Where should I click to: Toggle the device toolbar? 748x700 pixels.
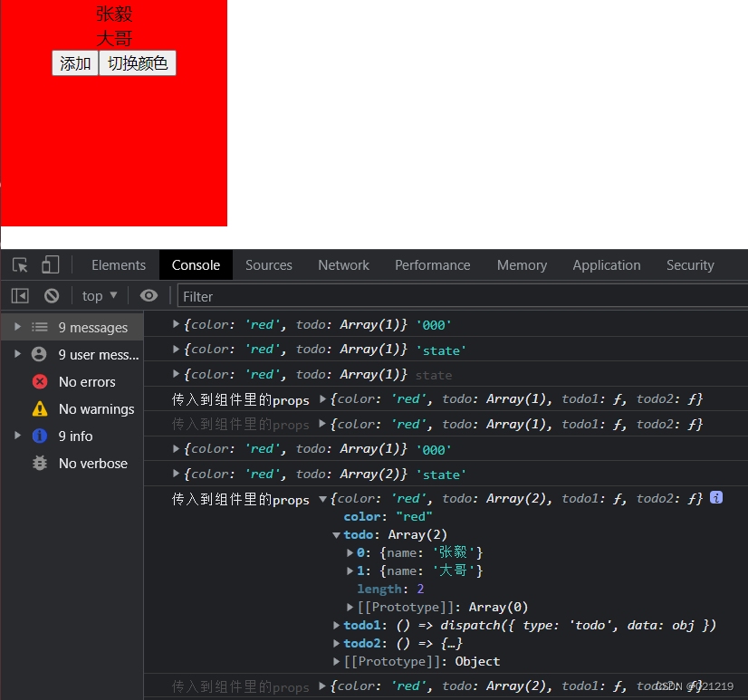point(49,264)
